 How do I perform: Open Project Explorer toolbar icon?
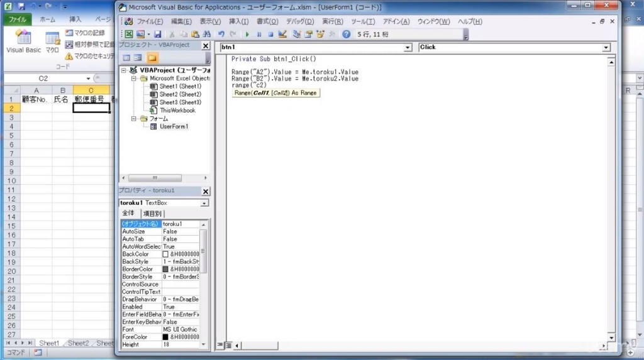point(297,34)
